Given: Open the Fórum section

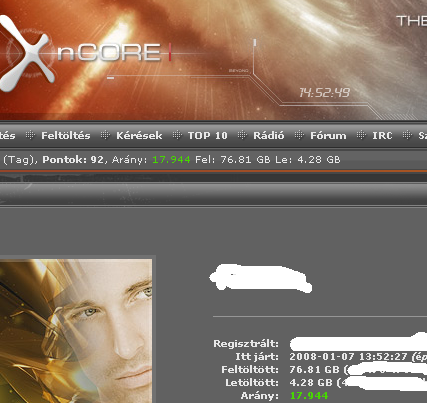Looking at the screenshot, I should click(x=328, y=136).
